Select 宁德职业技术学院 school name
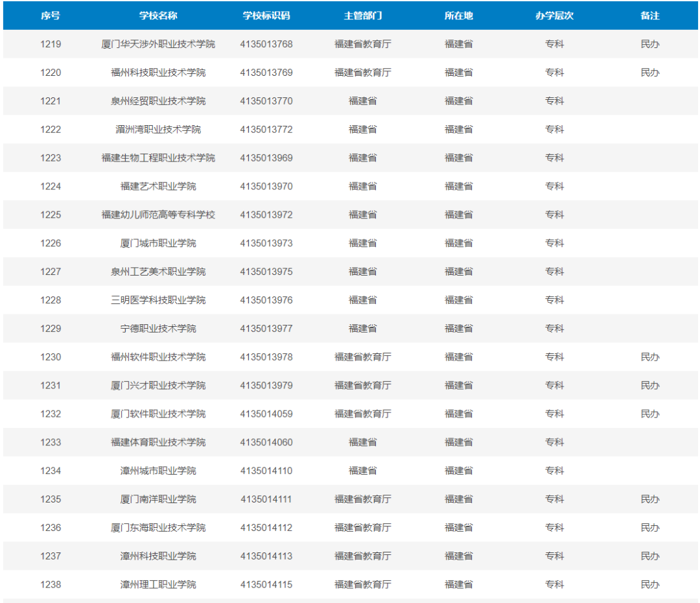Image resolution: width=700 pixels, height=603 pixels. coord(158,329)
